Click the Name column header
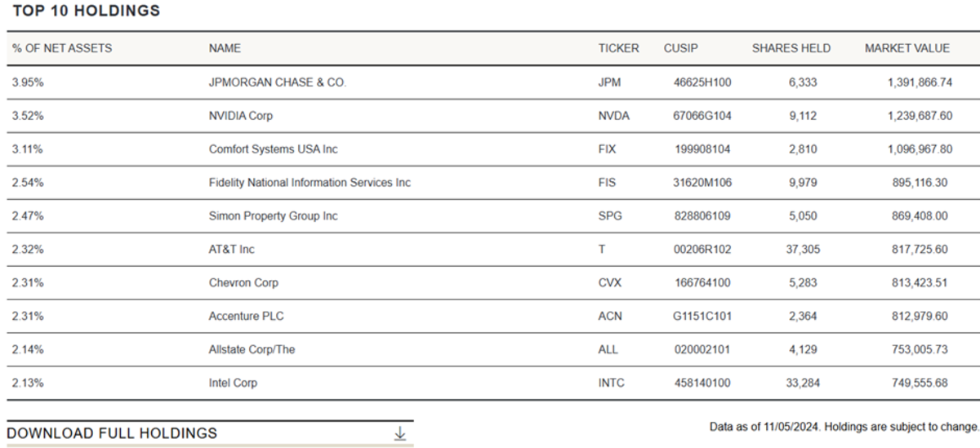Screen dimensions: 980x448 [x=225, y=48]
